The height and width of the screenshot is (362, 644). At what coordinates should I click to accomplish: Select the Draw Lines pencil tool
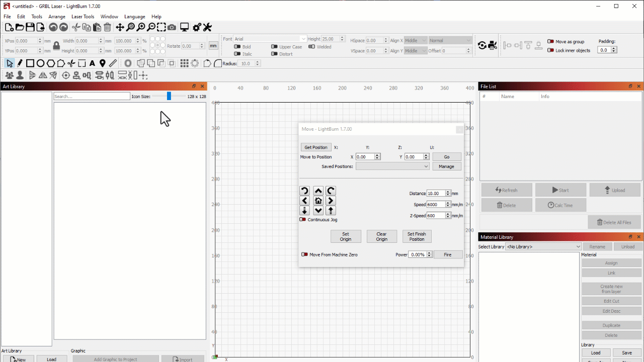19,63
